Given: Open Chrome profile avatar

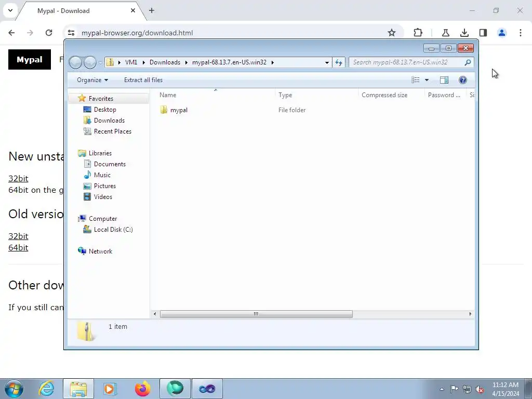Looking at the screenshot, I should [502, 33].
